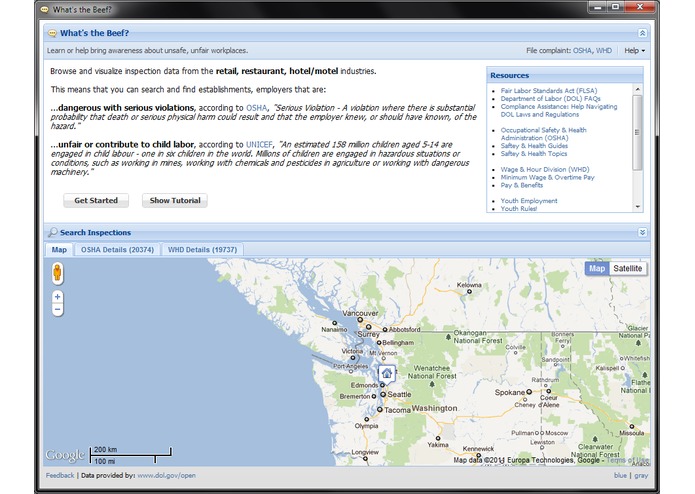Screen dimensions: 695x494
Task: Open the Safety & Health Guides link
Action: click(x=534, y=146)
